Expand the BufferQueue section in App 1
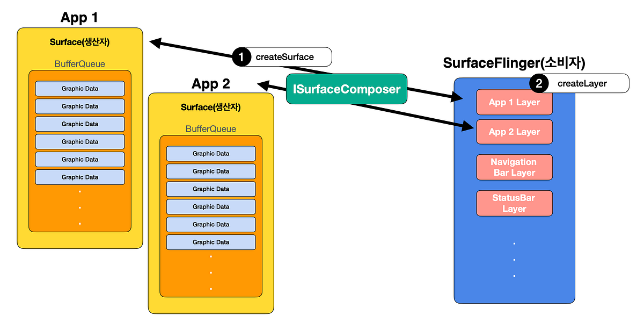 (79, 63)
